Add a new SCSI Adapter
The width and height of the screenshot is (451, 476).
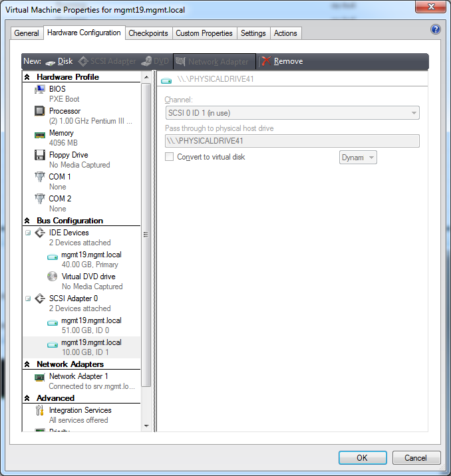[x=107, y=61]
